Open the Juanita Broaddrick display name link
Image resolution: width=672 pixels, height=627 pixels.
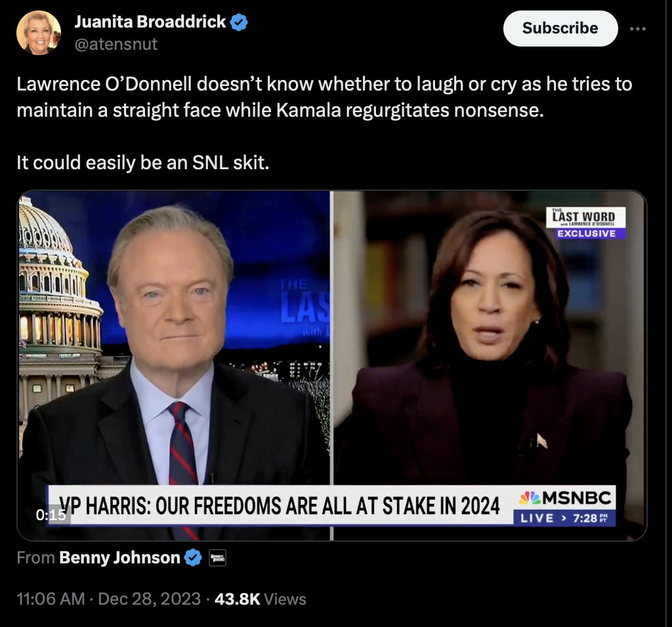point(150,22)
